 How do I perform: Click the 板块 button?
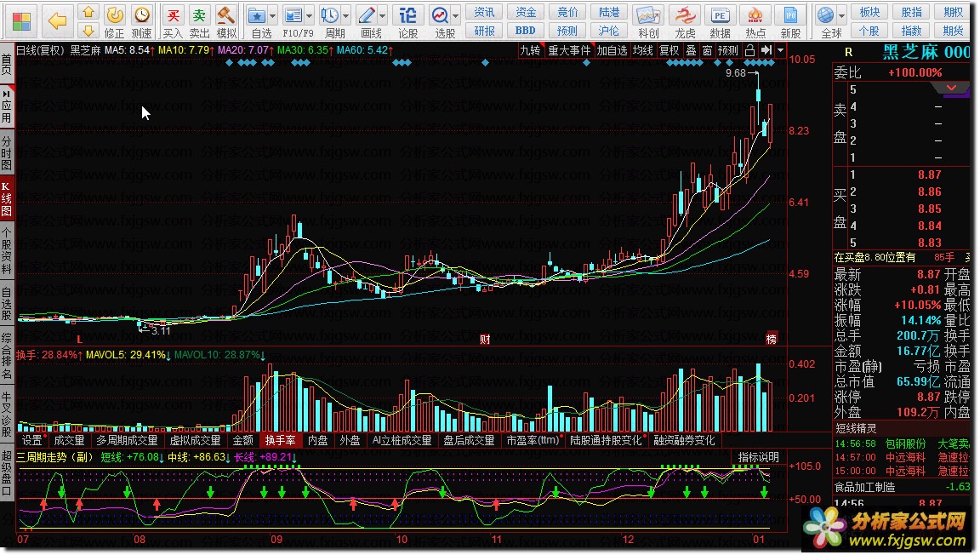(x=869, y=12)
